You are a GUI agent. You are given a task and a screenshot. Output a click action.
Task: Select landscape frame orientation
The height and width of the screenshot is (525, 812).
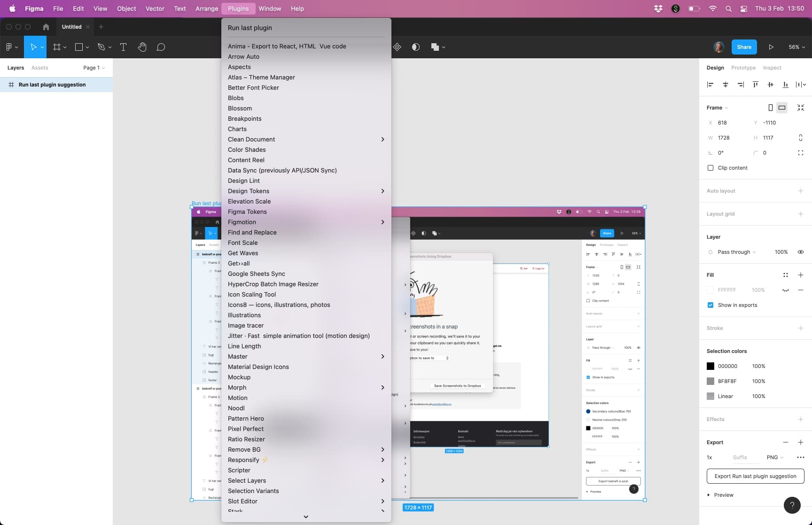(x=782, y=108)
